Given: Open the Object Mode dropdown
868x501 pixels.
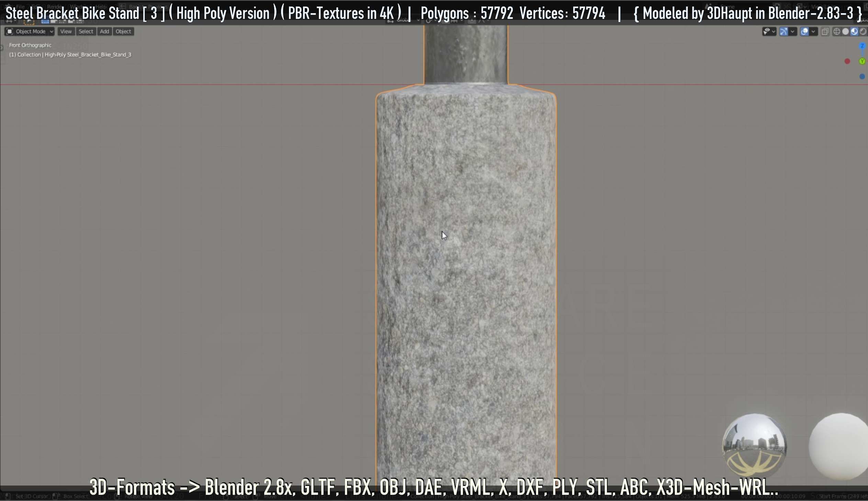Looking at the screenshot, I should (x=30, y=31).
